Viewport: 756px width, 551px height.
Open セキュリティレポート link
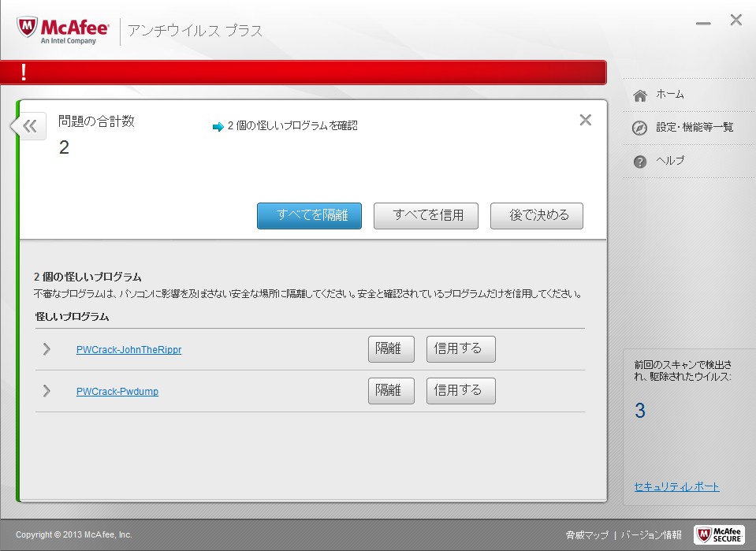coord(676,487)
